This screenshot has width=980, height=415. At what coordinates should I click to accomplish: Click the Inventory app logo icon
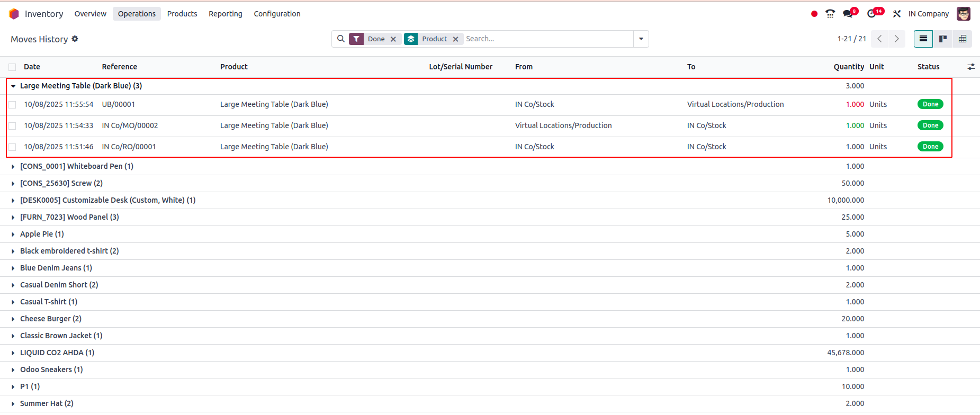click(14, 14)
